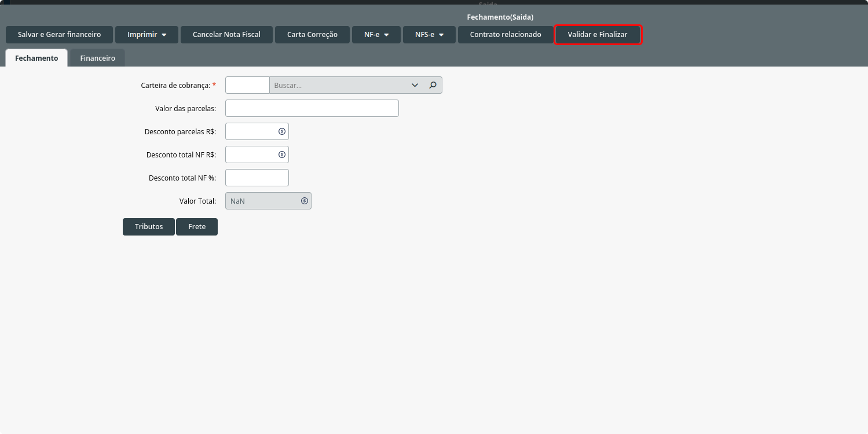Screen dimensions: 868x434
Task: Click Validar e Finalizar button
Action: 598,35
